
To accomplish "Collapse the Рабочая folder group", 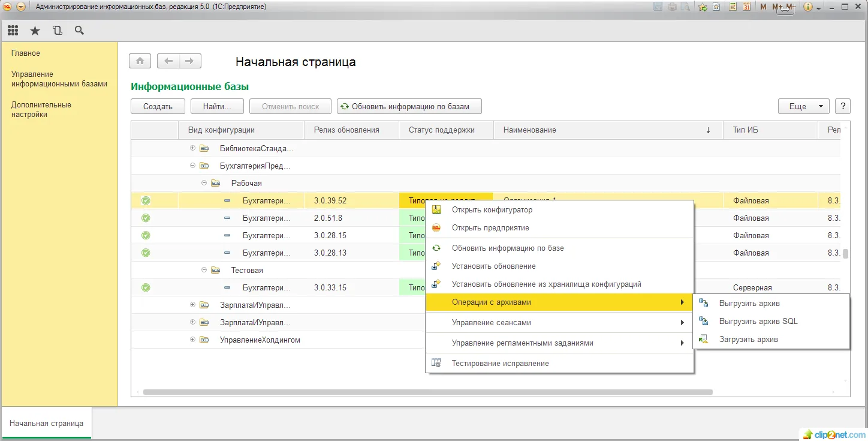I will [204, 183].
